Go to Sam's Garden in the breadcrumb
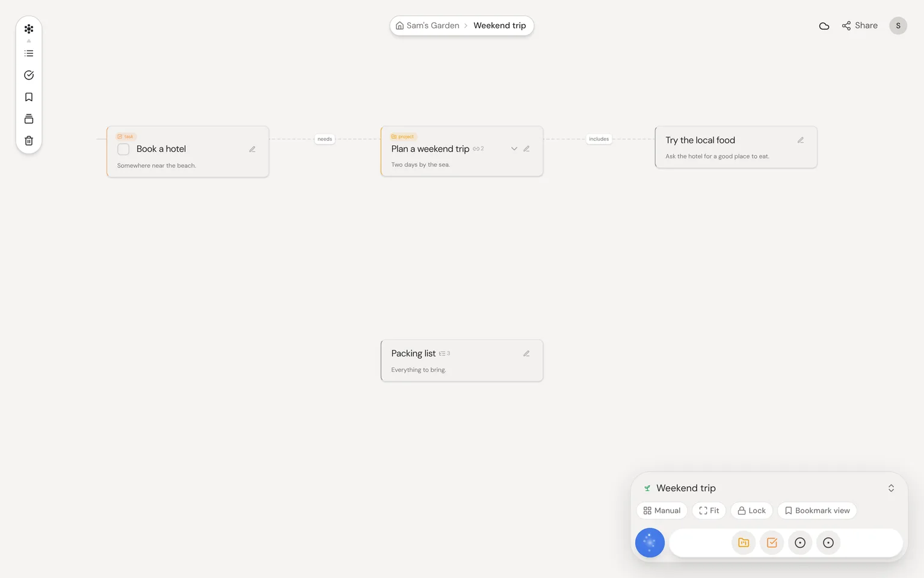The height and width of the screenshot is (578, 924). [428, 25]
